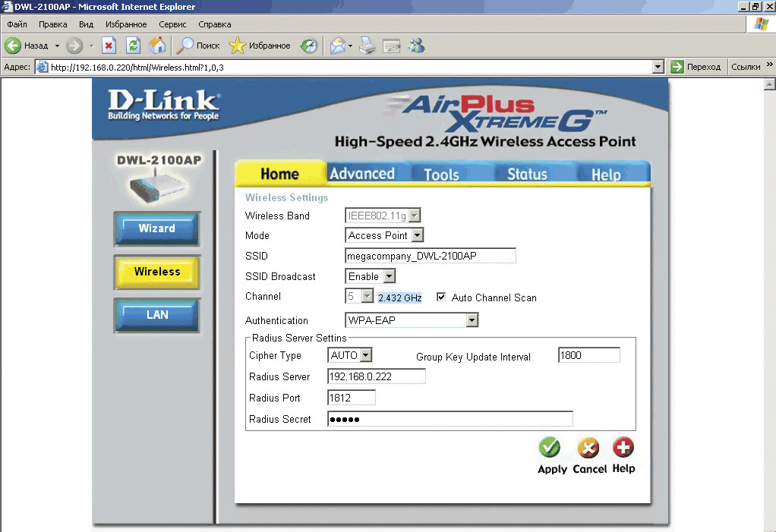Switch to the Home tab
This screenshot has height=532, width=776.
pos(280,174)
